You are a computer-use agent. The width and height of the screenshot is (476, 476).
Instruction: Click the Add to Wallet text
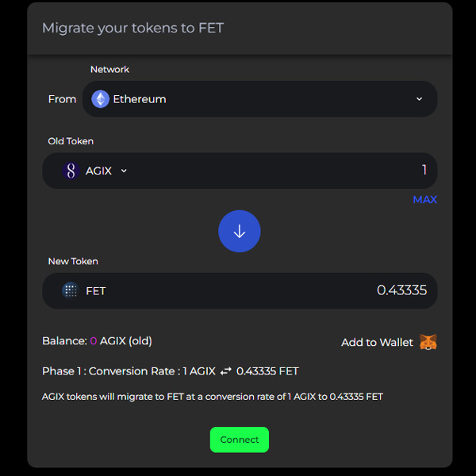click(377, 343)
